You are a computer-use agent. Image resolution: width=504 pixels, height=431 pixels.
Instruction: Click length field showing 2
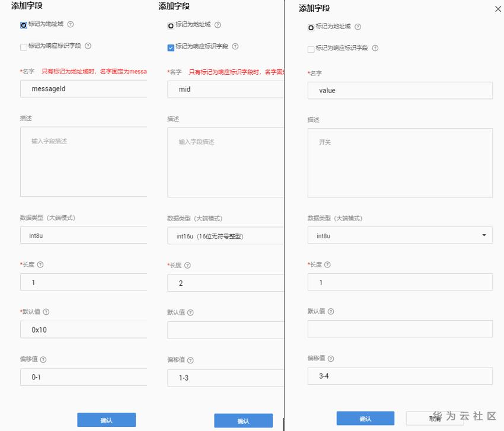(226, 283)
